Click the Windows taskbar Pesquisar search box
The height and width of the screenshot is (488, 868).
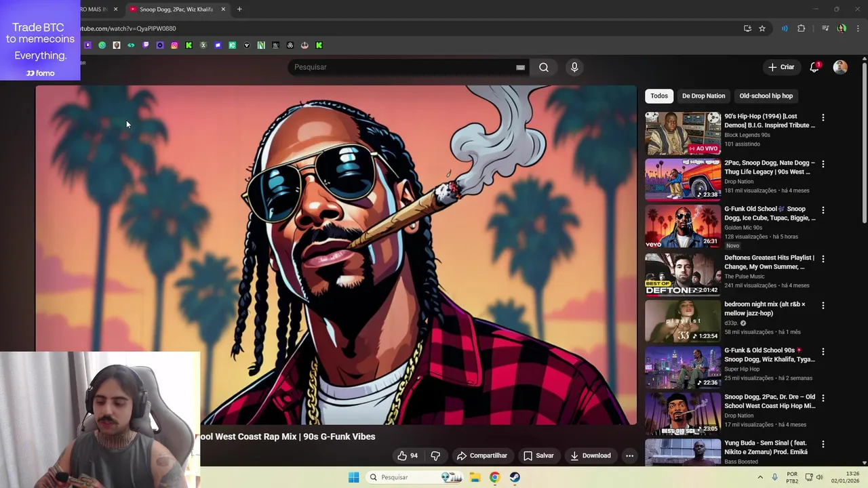[x=414, y=477]
